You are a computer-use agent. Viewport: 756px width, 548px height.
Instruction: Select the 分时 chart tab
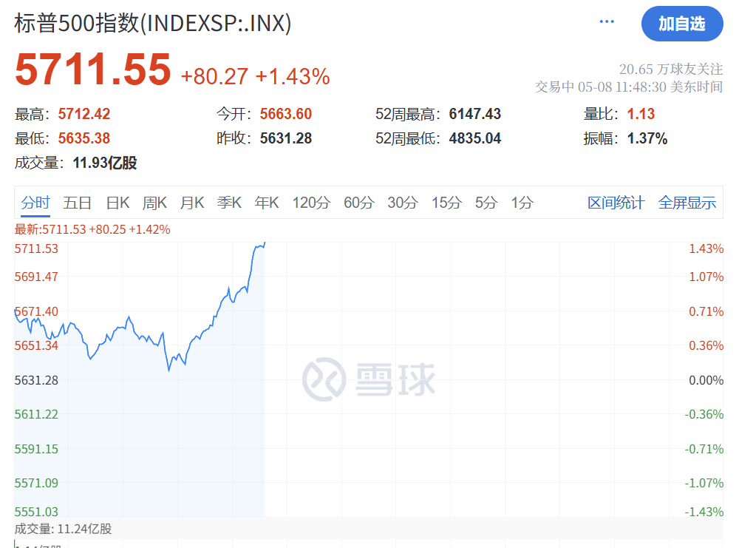click(35, 203)
